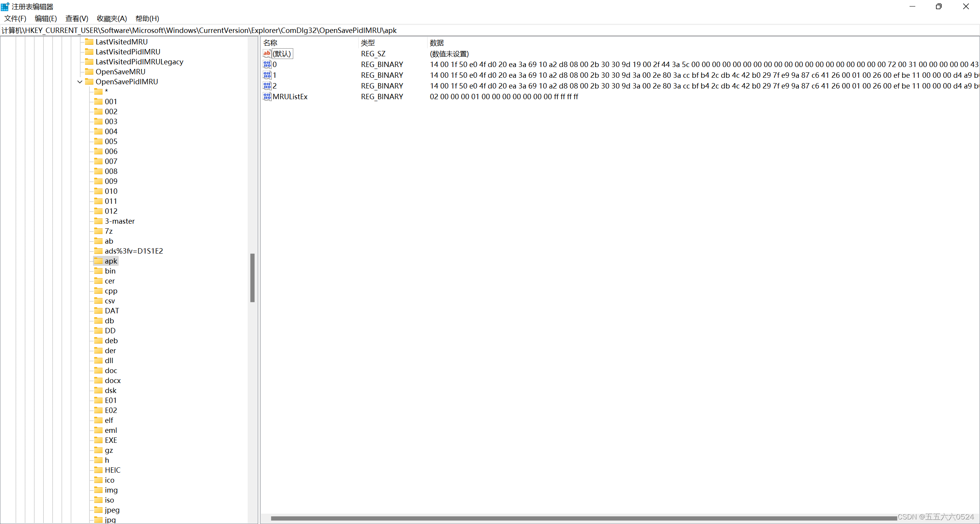Click the LastVisitedMRU folder icon

click(89, 42)
